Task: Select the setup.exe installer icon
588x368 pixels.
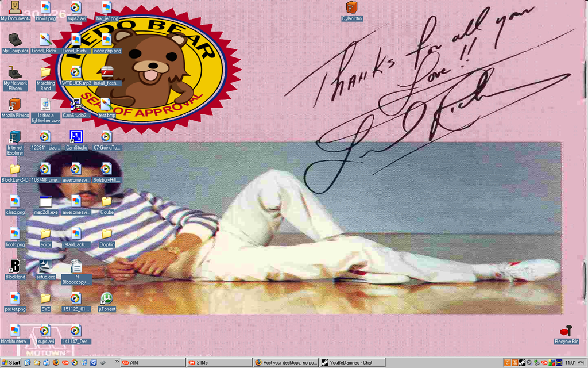Action: pos(45,270)
